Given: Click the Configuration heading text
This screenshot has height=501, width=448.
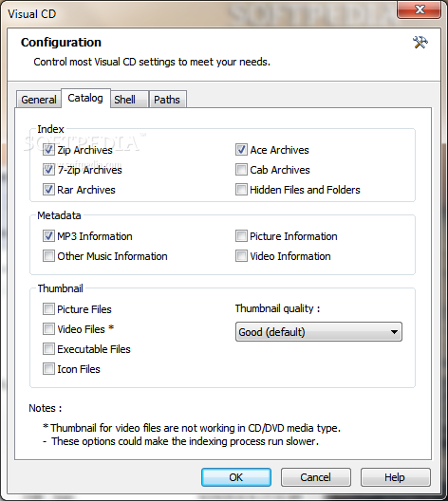Looking at the screenshot, I should (61, 42).
